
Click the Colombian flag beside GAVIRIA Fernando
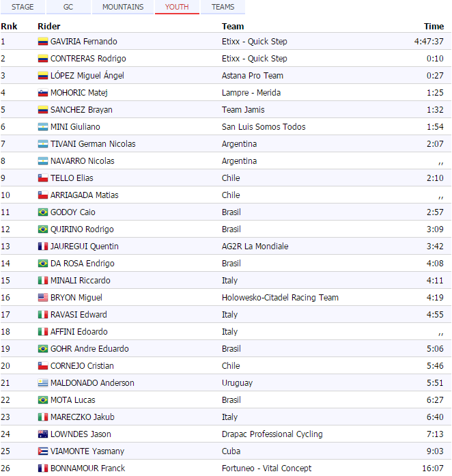[42, 42]
